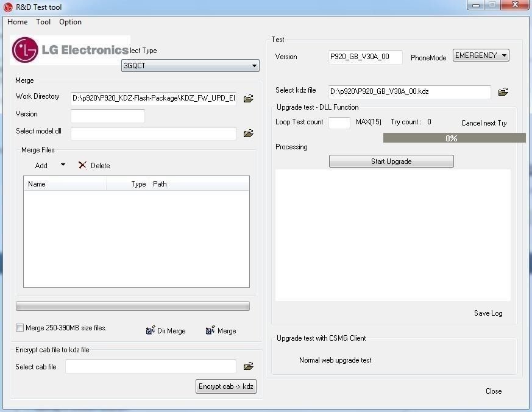Click the R&D Test tool title icon
This screenshot has width=532, height=412.
(8, 7)
